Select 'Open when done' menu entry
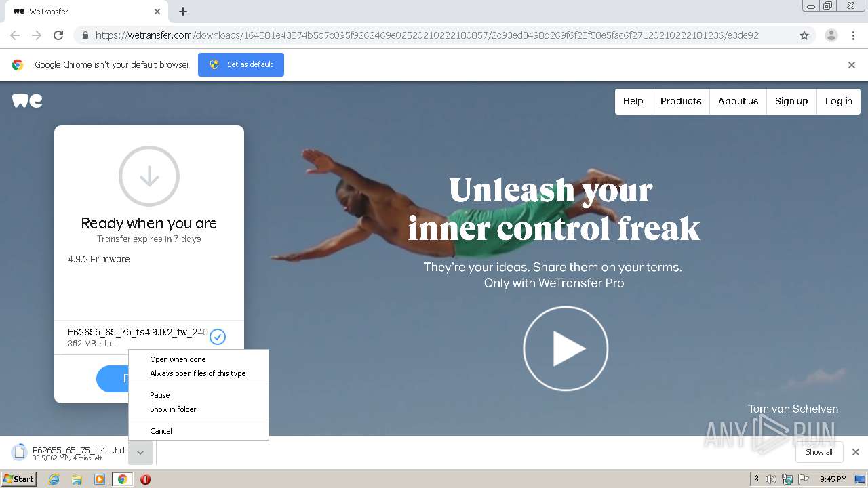868x488 pixels. pos(199,359)
